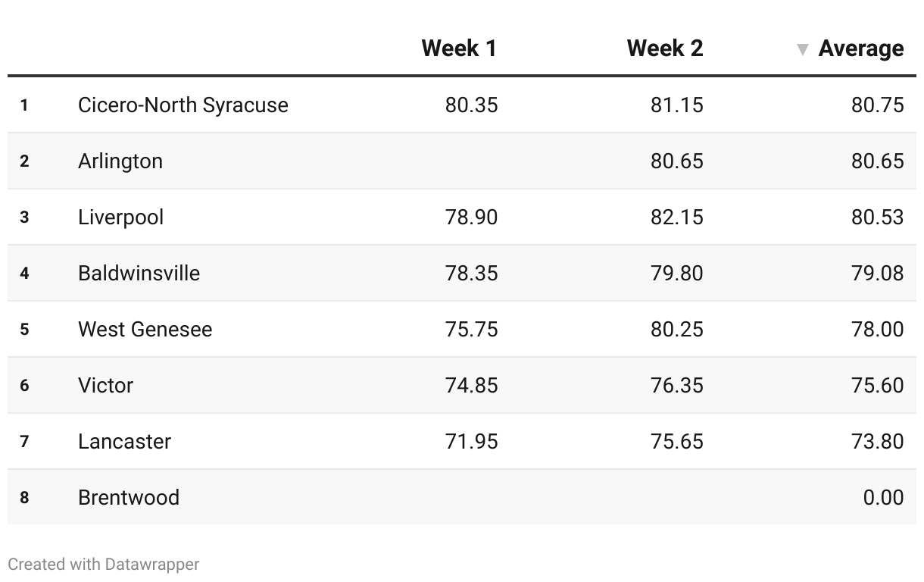This screenshot has width=924, height=582.
Task: Select Lancaster's Week 1 score 71.95
Action: [471, 441]
